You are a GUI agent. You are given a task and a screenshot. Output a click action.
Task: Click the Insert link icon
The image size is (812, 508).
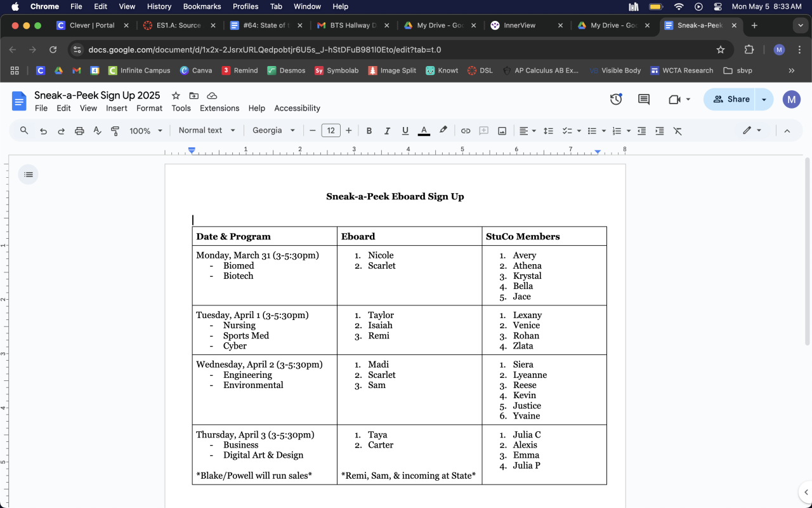pyautogui.click(x=466, y=131)
